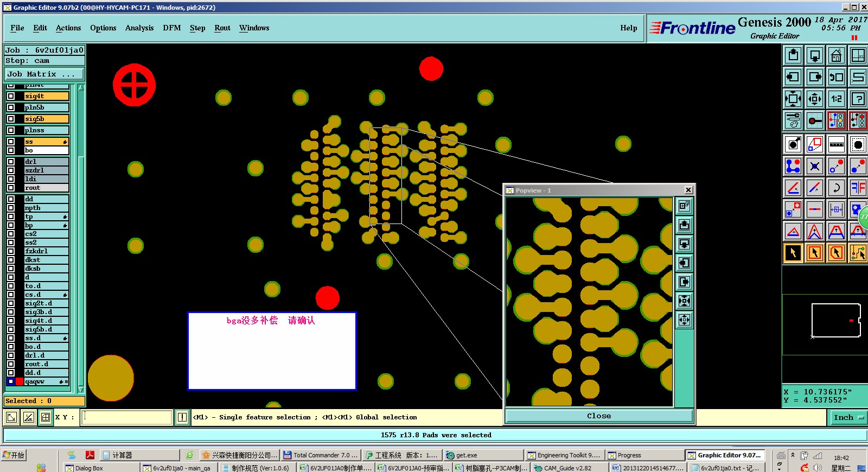Click the layer list scroll-down arrow
The height and width of the screenshot is (472, 868).
click(81, 390)
